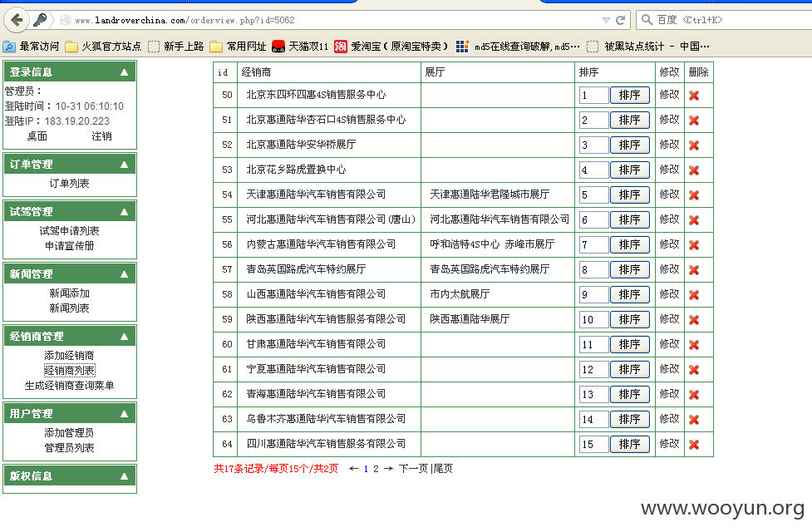Click 排序 button for row id 64
This screenshot has height=532, width=812.
pos(630,444)
